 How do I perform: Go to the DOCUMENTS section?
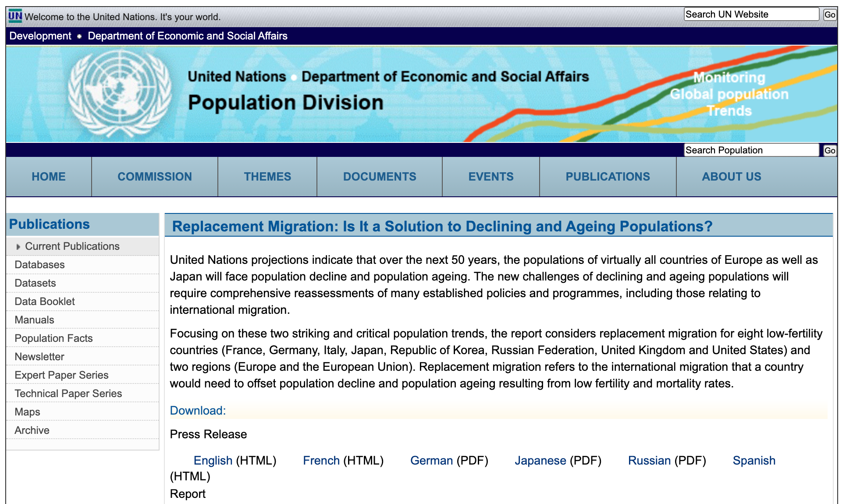[x=380, y=177]
